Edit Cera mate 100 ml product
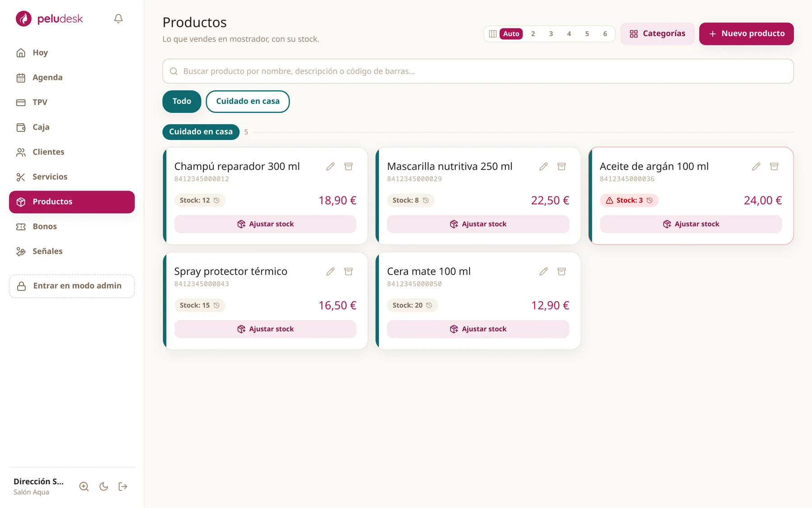 click(544, 271)
